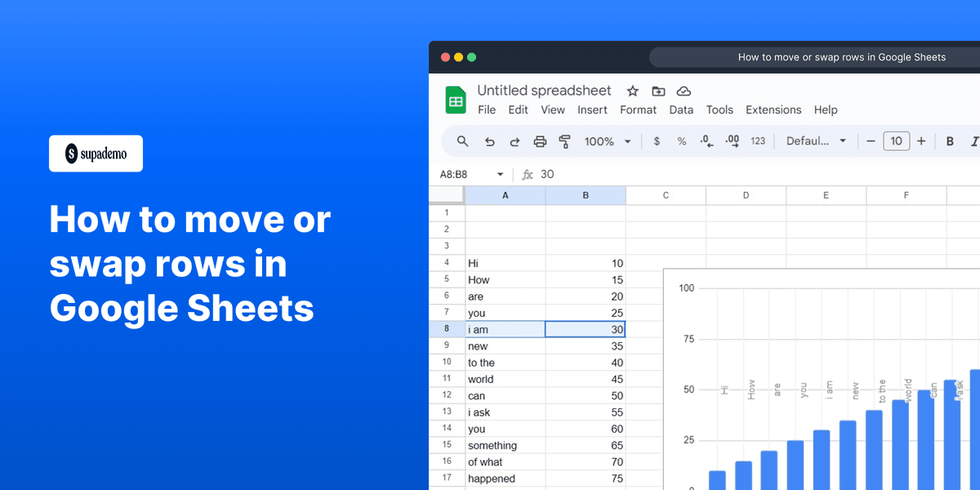
Task: Star the spreadsheet as favorite
Action: click(631, 91)
